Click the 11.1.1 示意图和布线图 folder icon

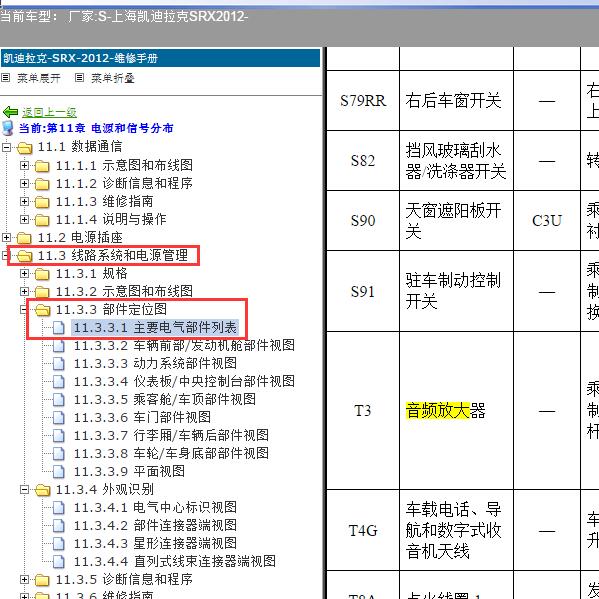[x=42, y=166]
